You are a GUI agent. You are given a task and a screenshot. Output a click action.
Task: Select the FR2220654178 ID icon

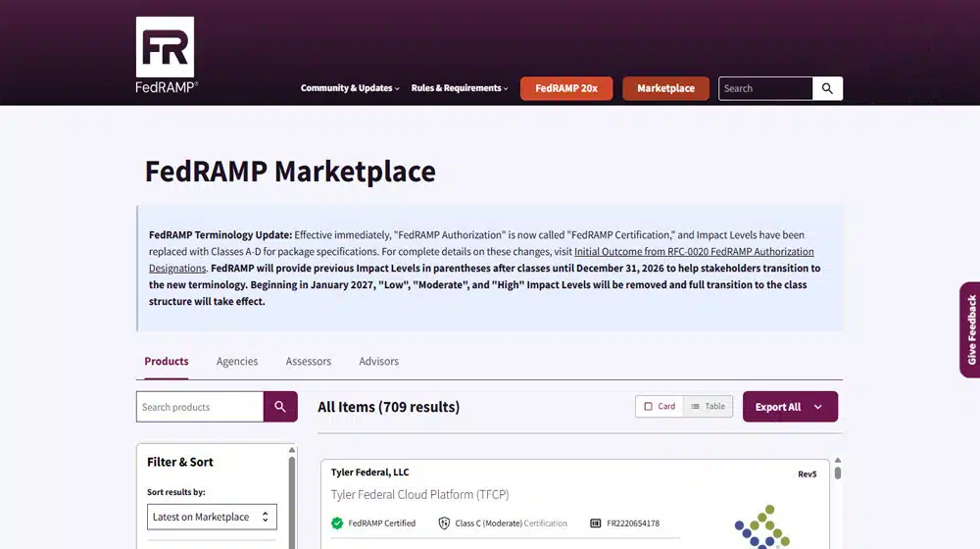(x=596, y=524)
